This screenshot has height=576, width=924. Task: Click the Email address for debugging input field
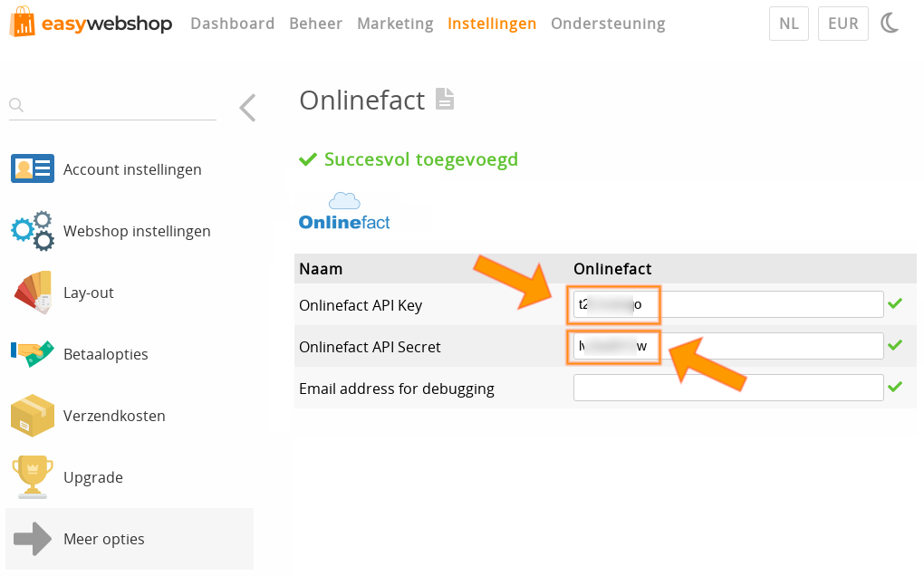pyautogui.click(x=727, y=387)
